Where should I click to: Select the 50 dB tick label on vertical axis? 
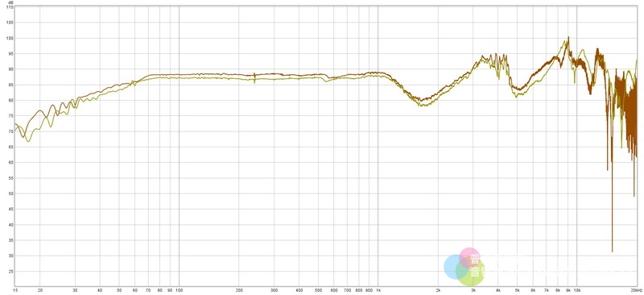(10, 193)
